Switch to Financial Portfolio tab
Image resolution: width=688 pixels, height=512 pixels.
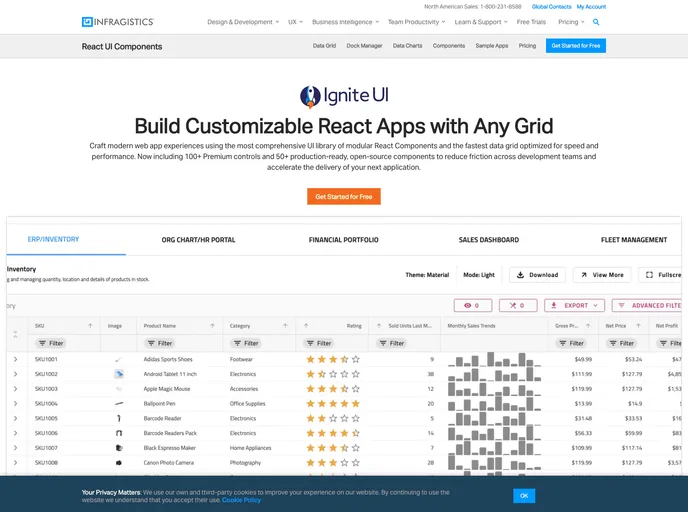coord(344,240)
